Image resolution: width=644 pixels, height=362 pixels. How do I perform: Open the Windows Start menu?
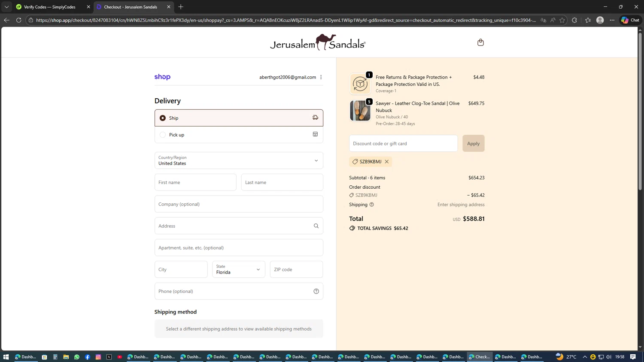(6, 357)
